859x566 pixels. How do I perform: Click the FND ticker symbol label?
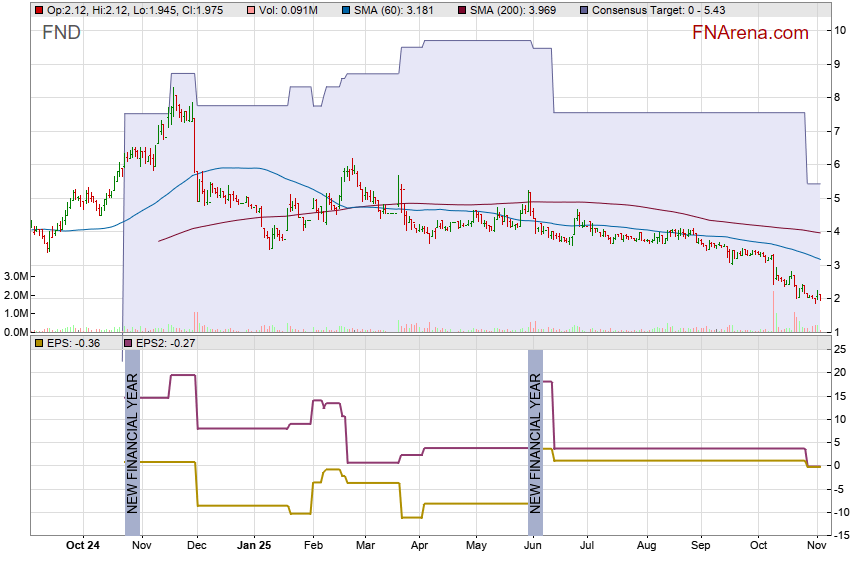(x=61, y=33)
